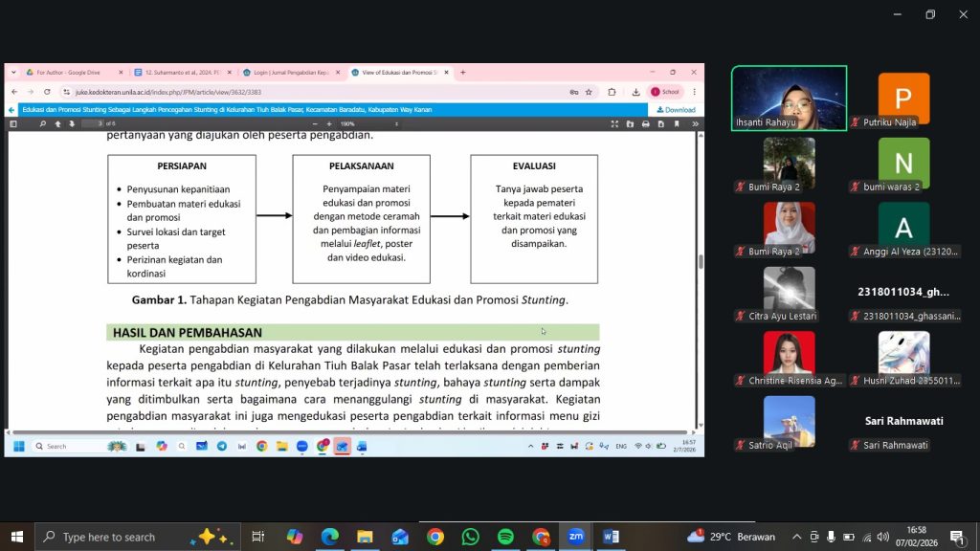Click the Download button for the PDF

(x=676, y=109)
